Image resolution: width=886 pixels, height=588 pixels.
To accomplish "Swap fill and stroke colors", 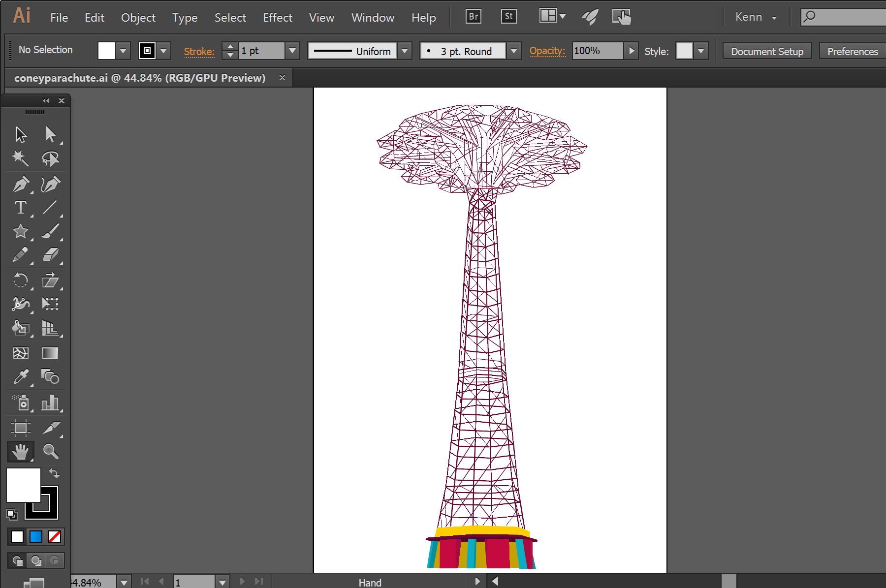I will coord(54,473).
